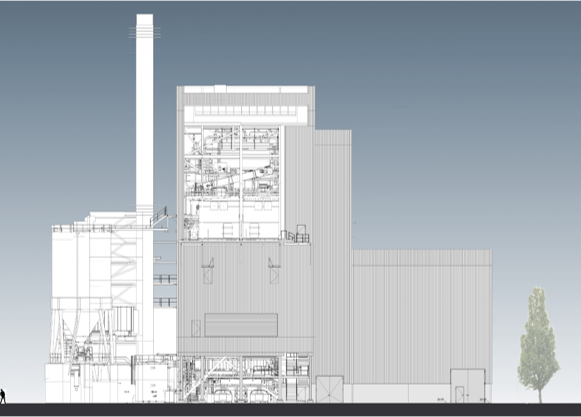Click the small entrance door of the low hall
Viewport: 581px width, 417px height.
click(x=459, y=394)
